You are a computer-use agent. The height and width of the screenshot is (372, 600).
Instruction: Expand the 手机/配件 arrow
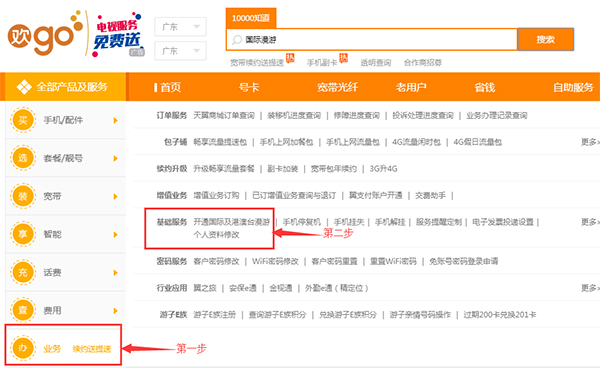click(116, 121)
